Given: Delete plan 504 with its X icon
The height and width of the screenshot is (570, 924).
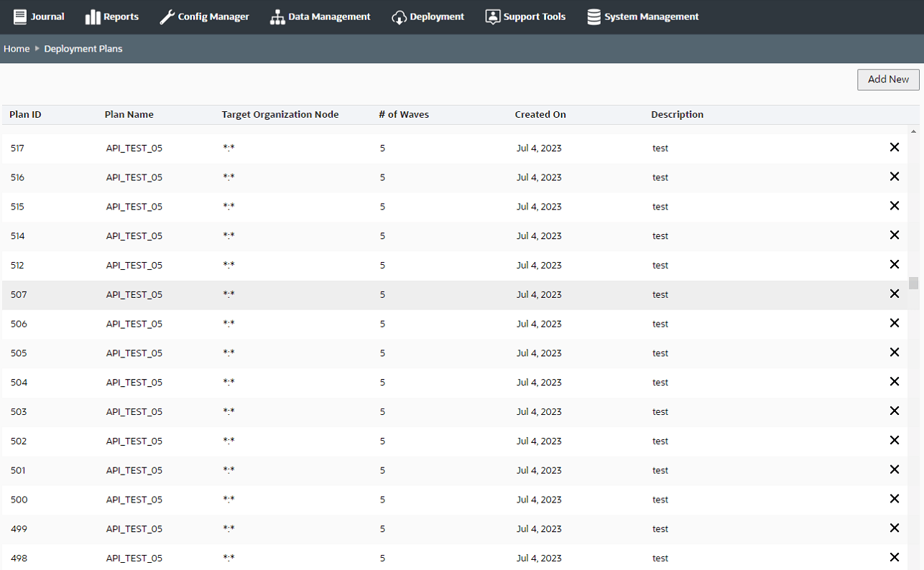Looking at the screenshot, I should [895, 382].
